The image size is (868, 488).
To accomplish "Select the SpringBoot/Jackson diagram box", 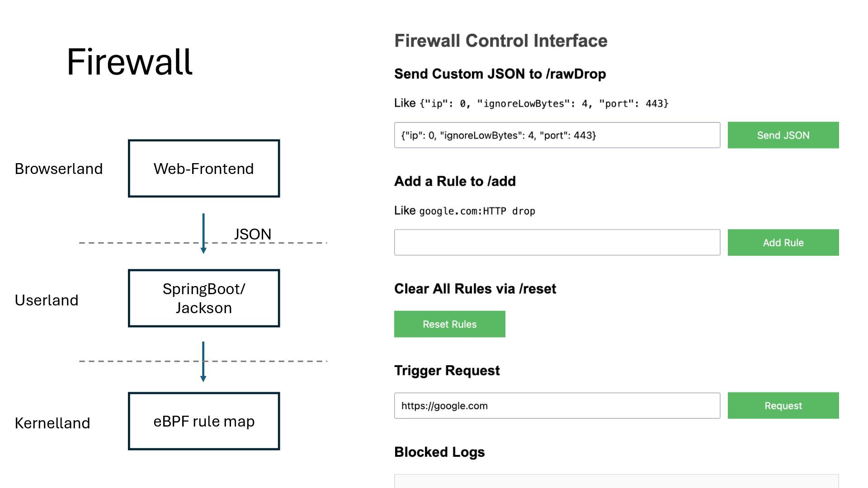I will click(x=204, y=298).
